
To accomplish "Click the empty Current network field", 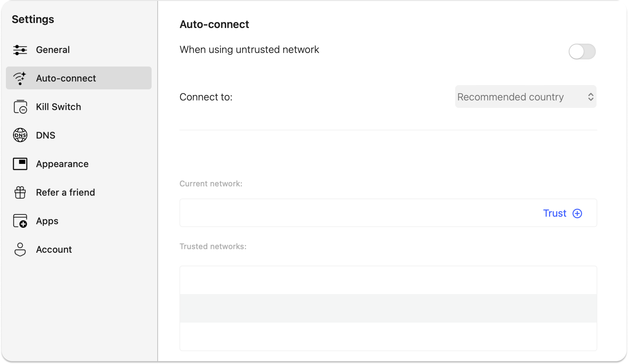I will (349, 213).
